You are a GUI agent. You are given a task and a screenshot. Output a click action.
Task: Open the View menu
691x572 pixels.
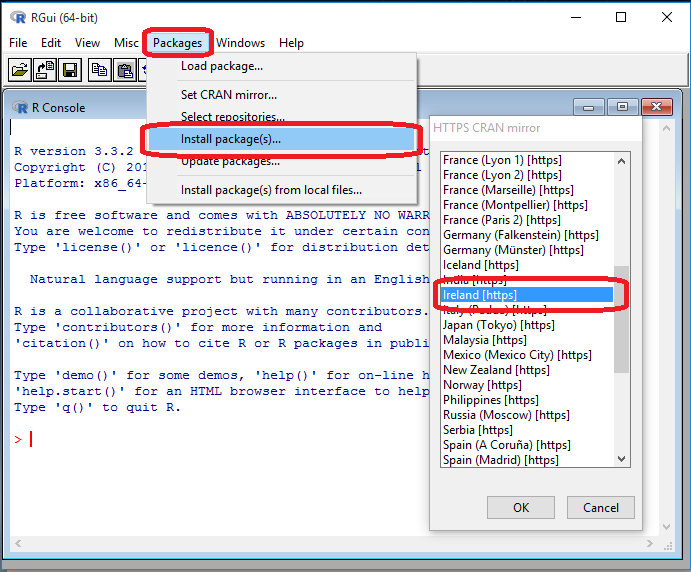click(87, 43)
